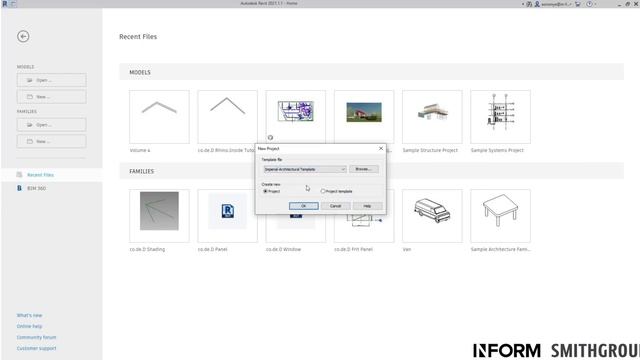The image size is (640, 360).
Task: Click New button under Families
Action: pos(51,141)
